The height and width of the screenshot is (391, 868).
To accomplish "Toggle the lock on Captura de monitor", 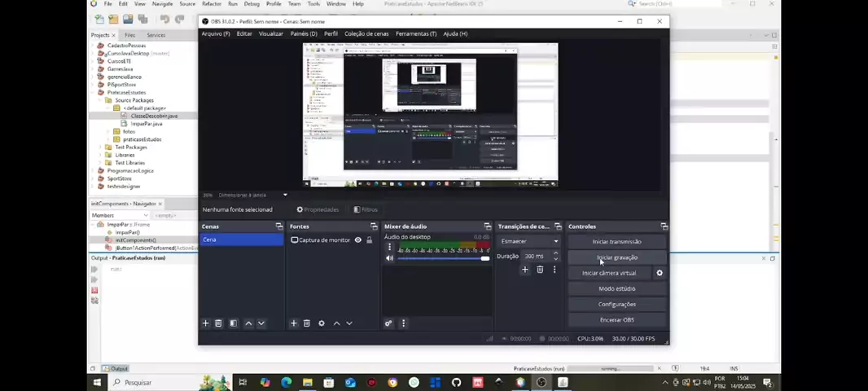I will coord(369,240).
